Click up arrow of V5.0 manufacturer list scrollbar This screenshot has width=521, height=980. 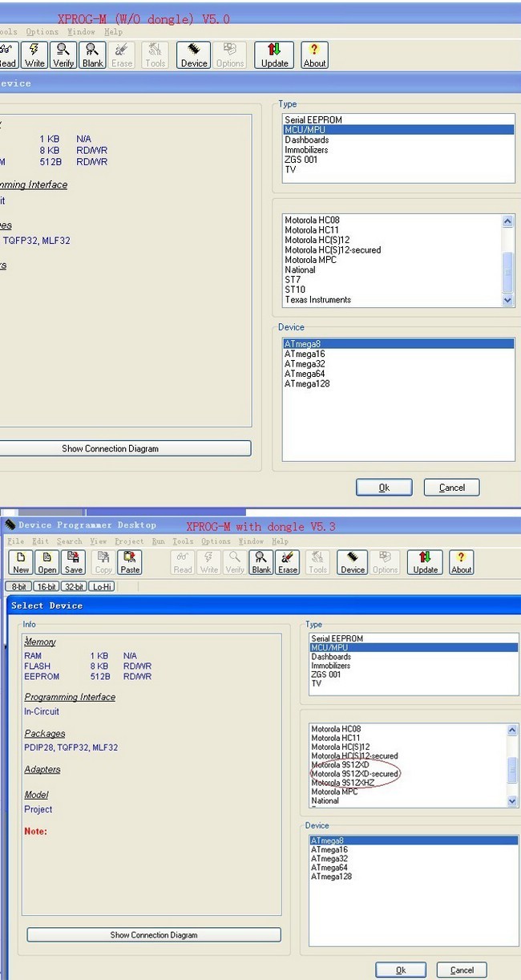click(507, 221)
